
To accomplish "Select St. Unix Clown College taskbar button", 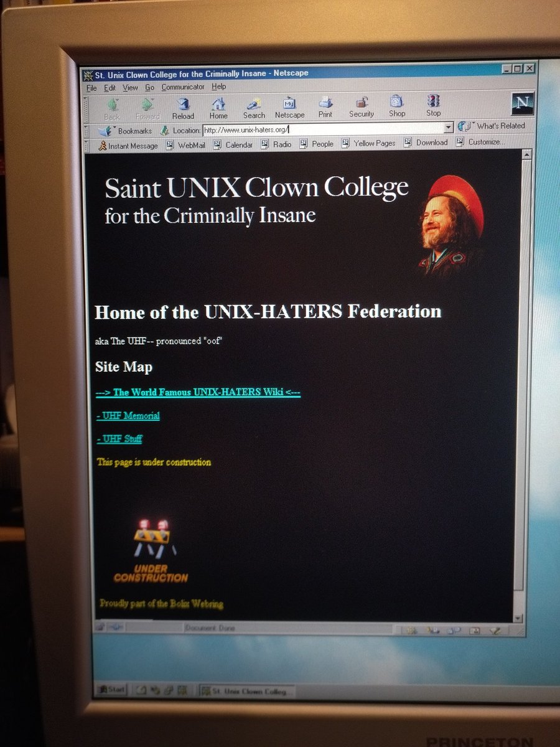I will pyautogui.click(x=247, y=692).
